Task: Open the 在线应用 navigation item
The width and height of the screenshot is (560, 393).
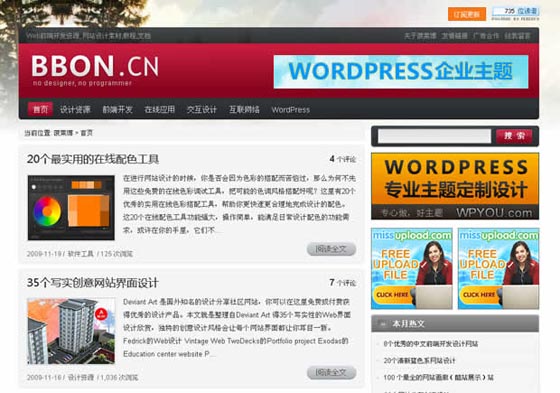Action: [x=160, y=110]
